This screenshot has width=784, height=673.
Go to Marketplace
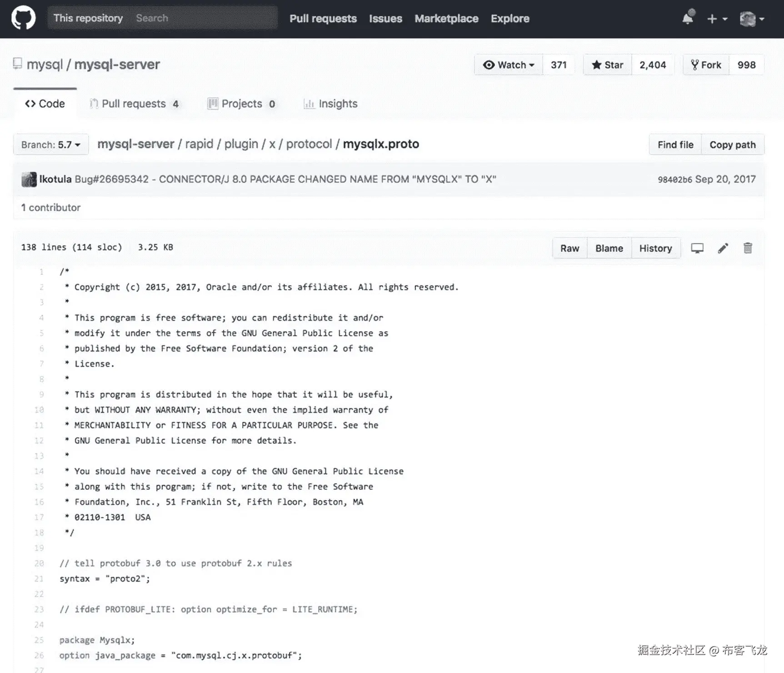tap(446, 19)
